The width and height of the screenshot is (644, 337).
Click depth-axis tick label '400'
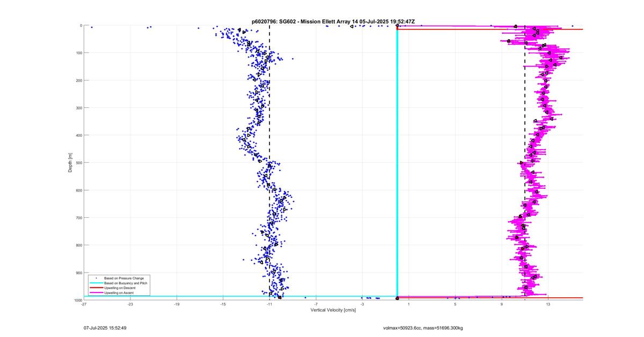click(x=78, y=135)
